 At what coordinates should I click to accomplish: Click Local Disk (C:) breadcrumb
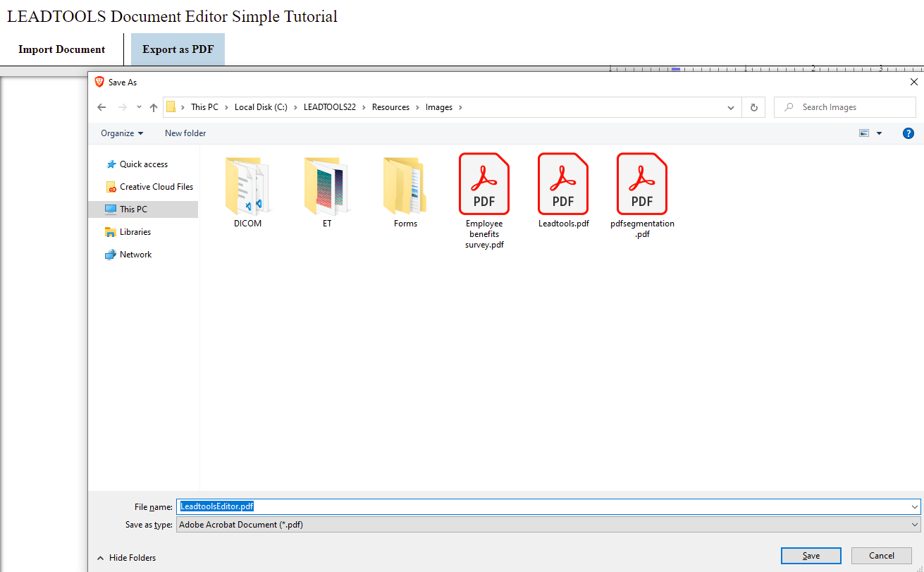(261, 107)
